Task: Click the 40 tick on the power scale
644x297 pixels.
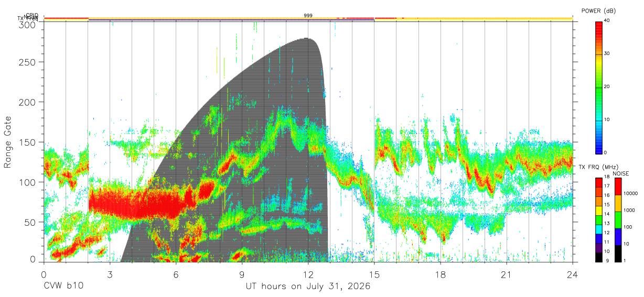Action: pos(607,21)
